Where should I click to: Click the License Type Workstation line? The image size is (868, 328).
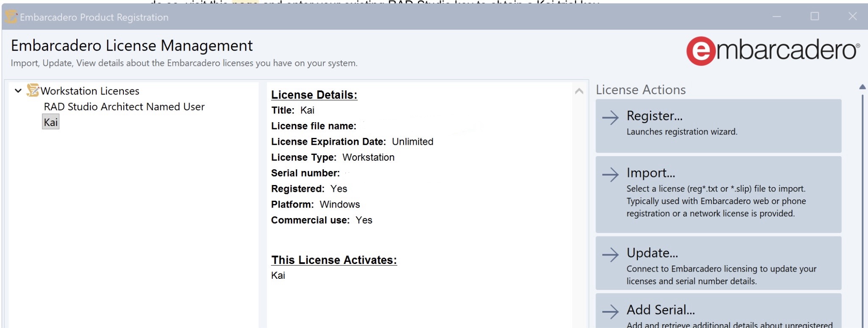pos(333,157)
